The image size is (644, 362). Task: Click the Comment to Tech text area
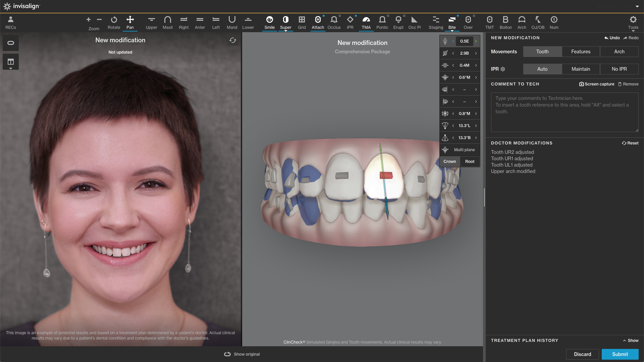[x=565, y=112]
